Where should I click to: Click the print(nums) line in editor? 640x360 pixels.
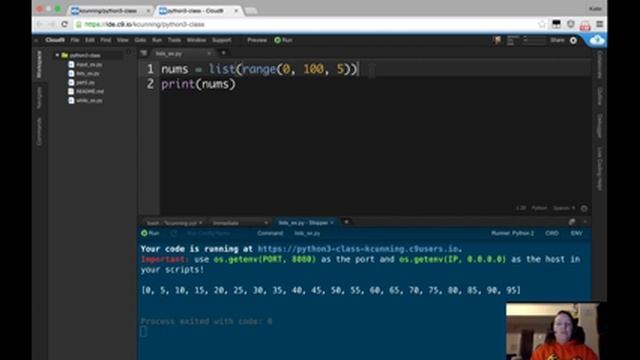tap(198, 84)
